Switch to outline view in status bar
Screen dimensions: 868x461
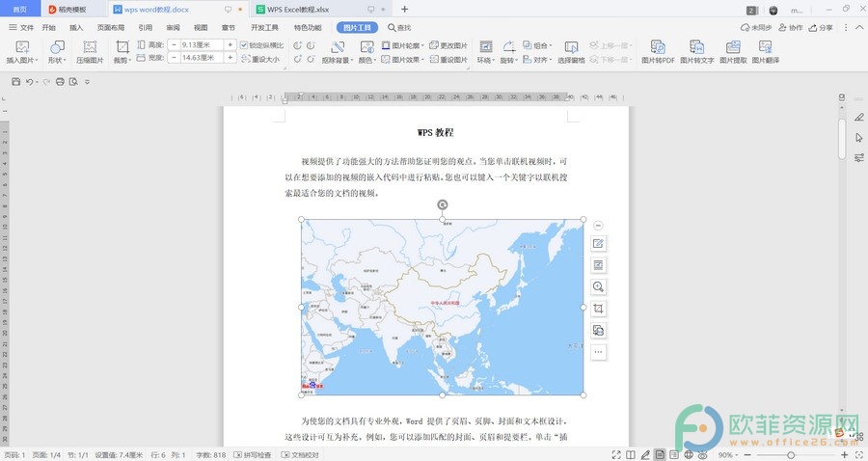[674, 455]
